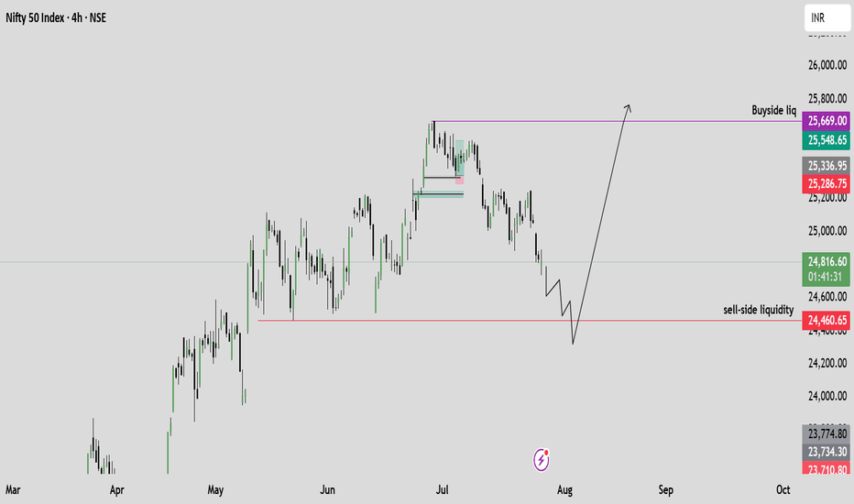Viewport: 854px width, 504px height.
Task: Click the 01:41:31 candle countdown timer
Action: point(827,278)
